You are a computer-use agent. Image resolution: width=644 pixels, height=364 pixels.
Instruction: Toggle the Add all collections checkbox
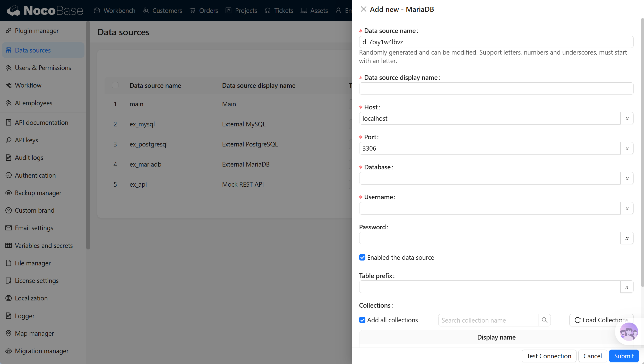point(362,320)
